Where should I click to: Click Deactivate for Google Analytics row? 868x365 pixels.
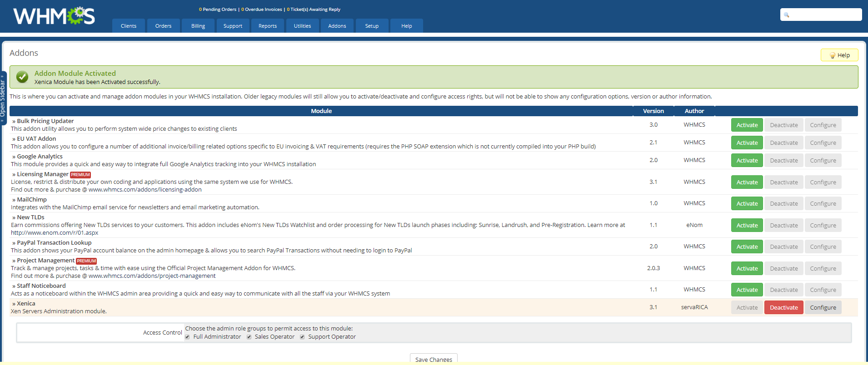(784, 160)
